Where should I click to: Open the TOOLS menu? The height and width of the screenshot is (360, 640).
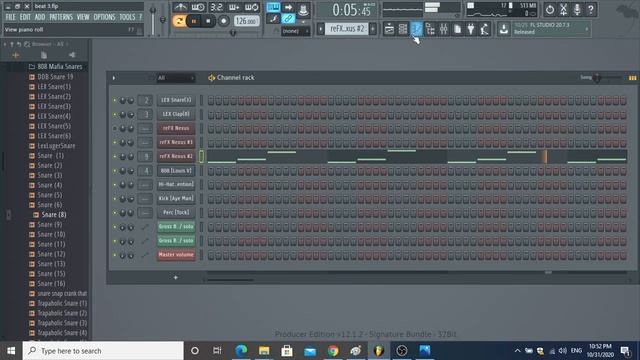point(127,17)
